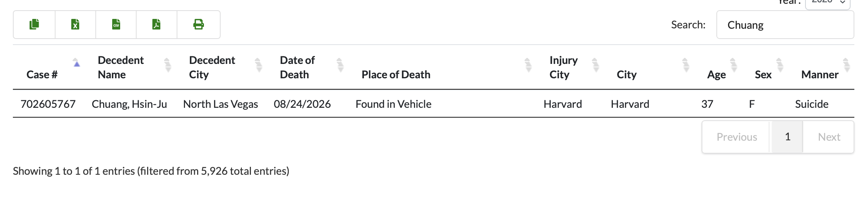Click the Search field containing Chuang
The width and height of the screenshot is (868, 205).
click(x=785, y=25)
